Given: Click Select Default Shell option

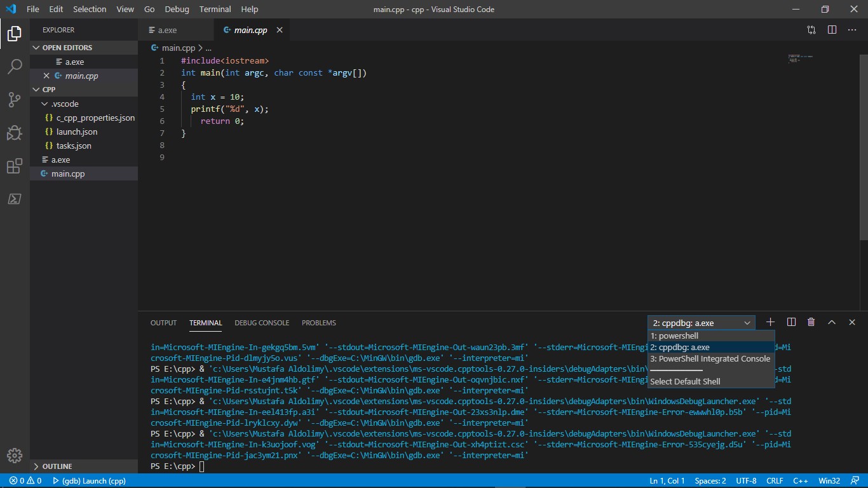Looking at the screenshot, I should click(x=685, y=381).
